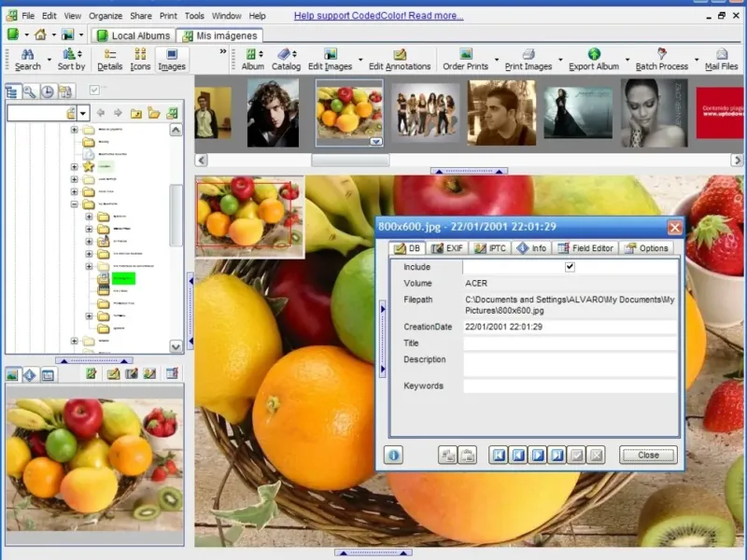Open the Print Images dropdown arrow
The height and width of the screenshot is (560, 747).
tap(560, 60)
